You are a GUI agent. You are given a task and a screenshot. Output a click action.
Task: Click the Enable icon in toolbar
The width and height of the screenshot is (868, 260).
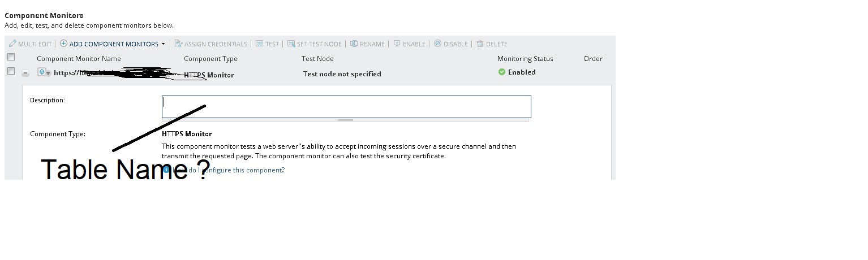tap(397, 44)
